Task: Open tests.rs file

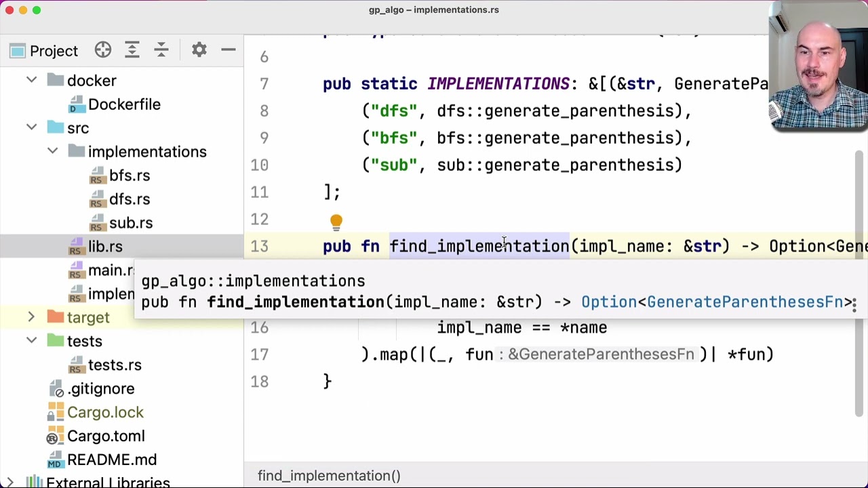Action: pyautogui.click(x=115, y=365)
